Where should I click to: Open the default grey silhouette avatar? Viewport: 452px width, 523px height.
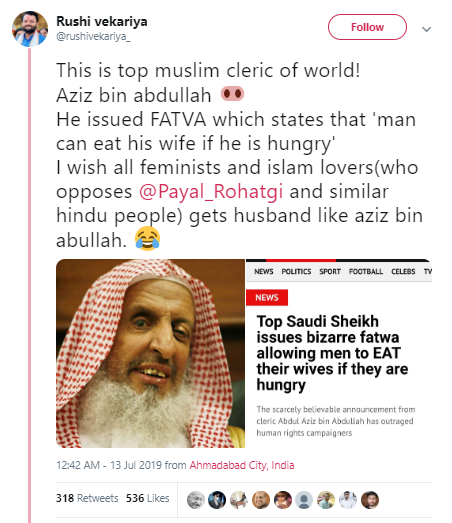point(304,500)
